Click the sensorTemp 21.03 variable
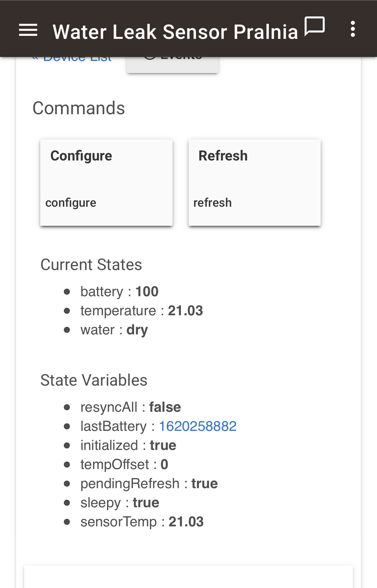 (142, 522)
